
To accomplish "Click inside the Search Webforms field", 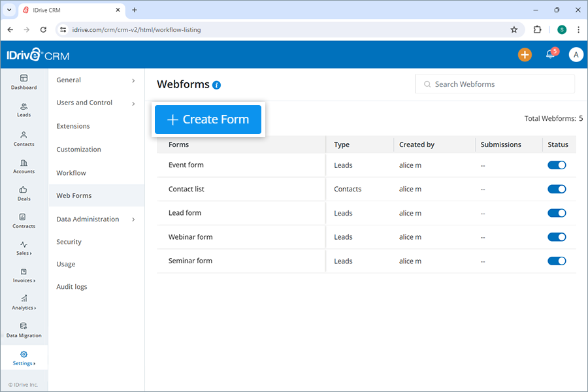I will point(495,84).
